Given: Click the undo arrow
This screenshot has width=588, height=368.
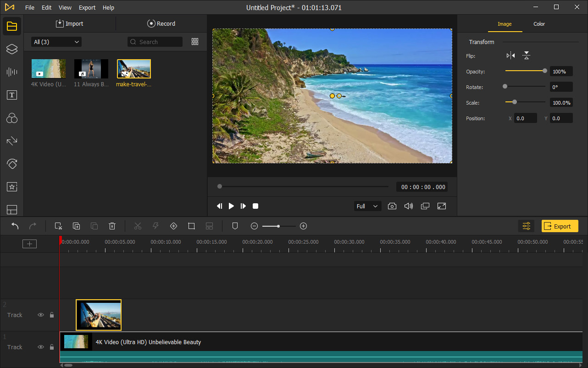Looking at the screenshot, I should (14, 226).
